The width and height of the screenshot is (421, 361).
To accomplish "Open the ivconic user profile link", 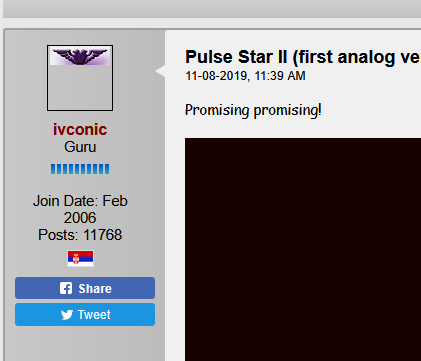I will pos(80,129).
